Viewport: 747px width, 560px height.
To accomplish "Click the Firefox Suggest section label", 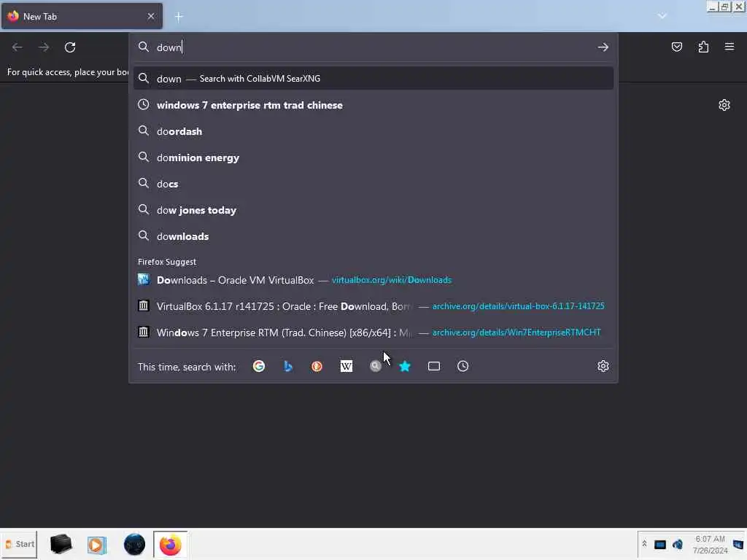I will coord(167,262).
